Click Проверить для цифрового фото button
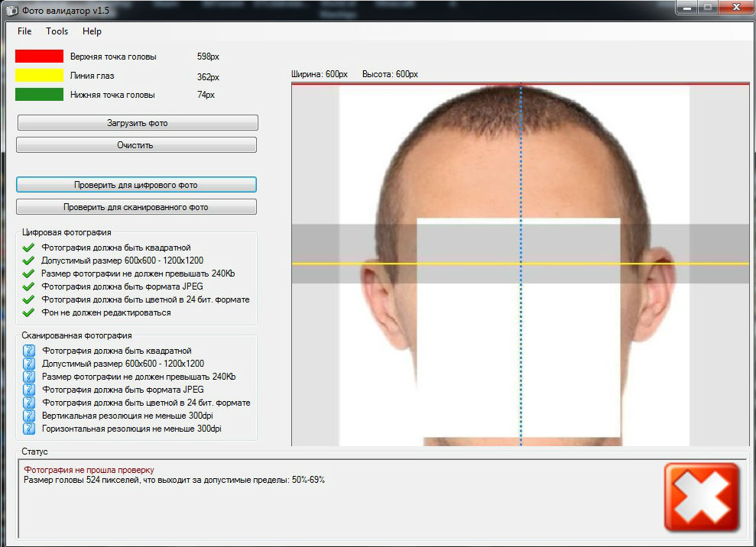The width and height of the screenshot is (756, 547). tap(136, 185)
